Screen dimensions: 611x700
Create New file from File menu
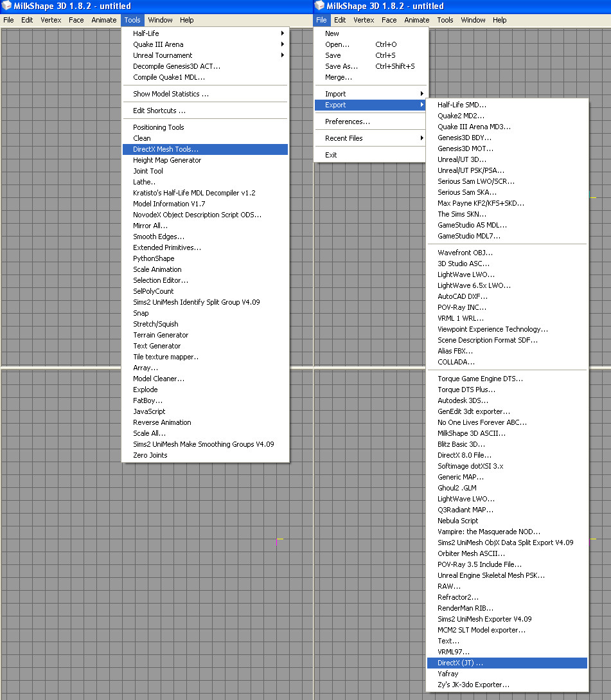point(370,33)
